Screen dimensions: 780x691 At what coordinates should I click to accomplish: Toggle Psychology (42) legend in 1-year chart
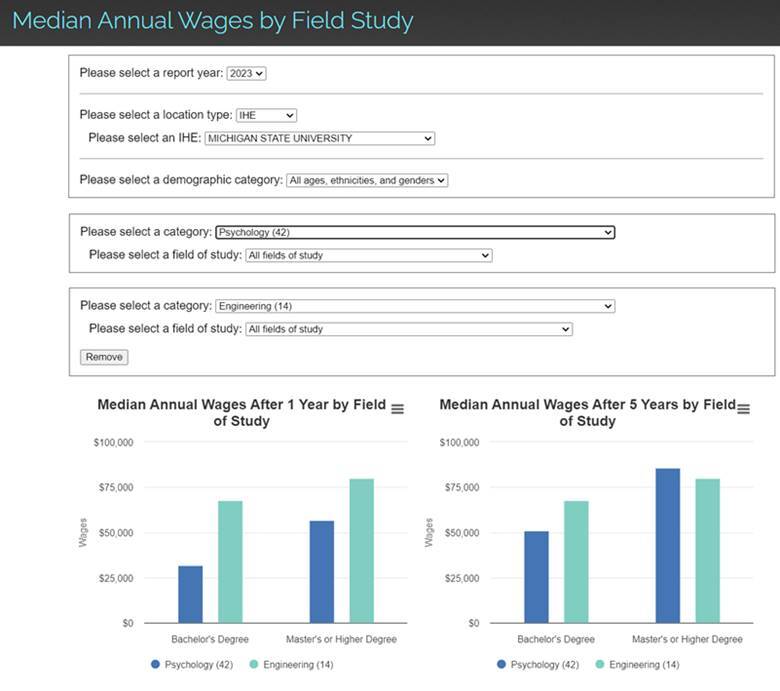point(192,664)
